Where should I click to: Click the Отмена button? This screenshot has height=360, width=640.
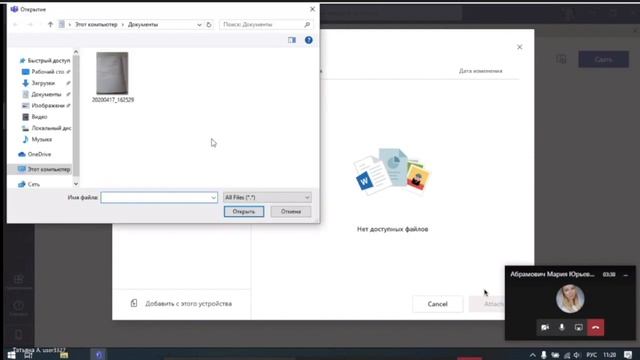[291, 211]
